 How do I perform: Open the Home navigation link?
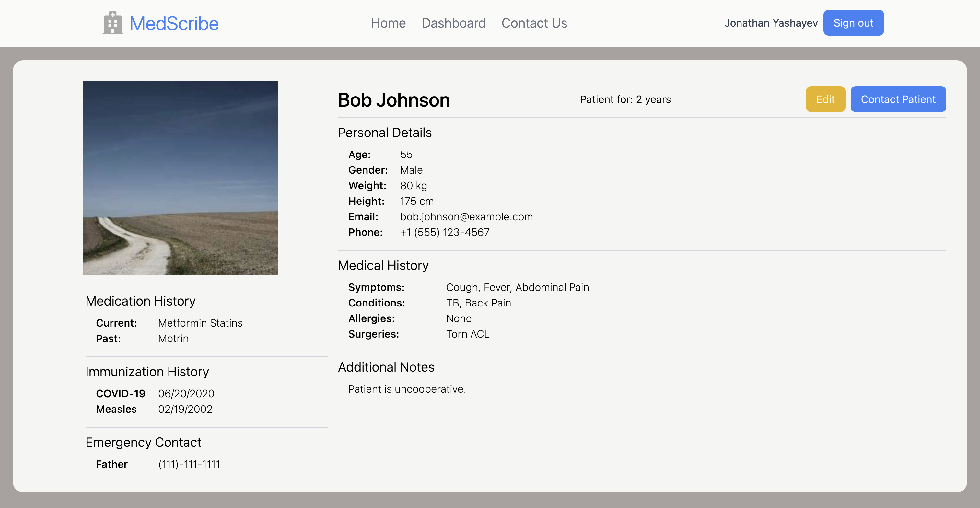click(388, 23)
